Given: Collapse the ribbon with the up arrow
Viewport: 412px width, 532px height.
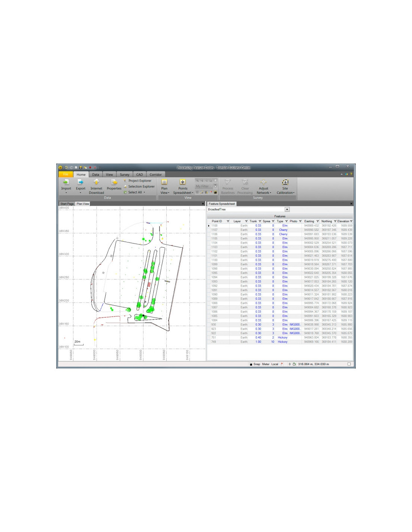Looking at the screenshot, I should [342, 174].
